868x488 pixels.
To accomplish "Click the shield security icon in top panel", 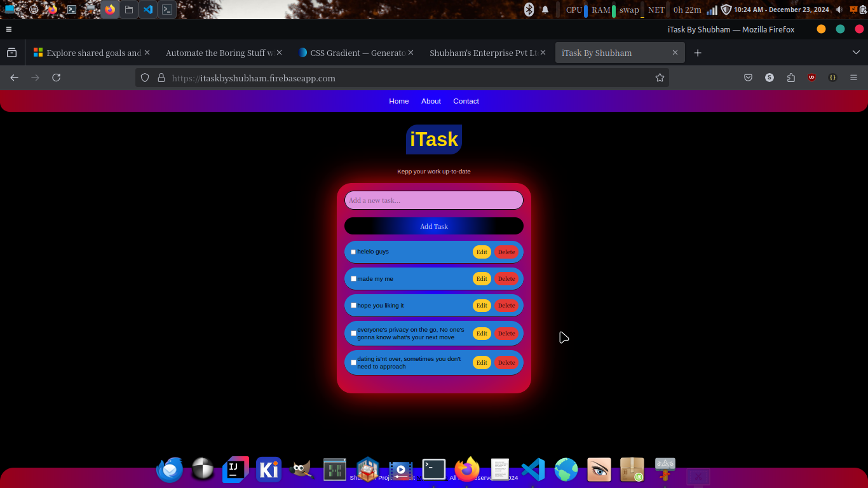I will [726, 10].
